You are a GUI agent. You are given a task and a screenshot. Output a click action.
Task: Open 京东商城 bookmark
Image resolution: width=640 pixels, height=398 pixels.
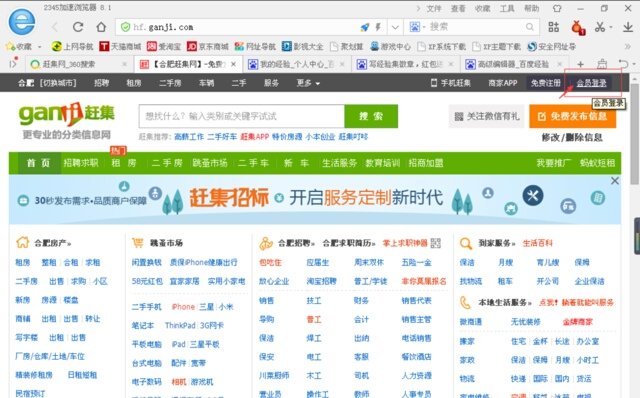[208, 47]
